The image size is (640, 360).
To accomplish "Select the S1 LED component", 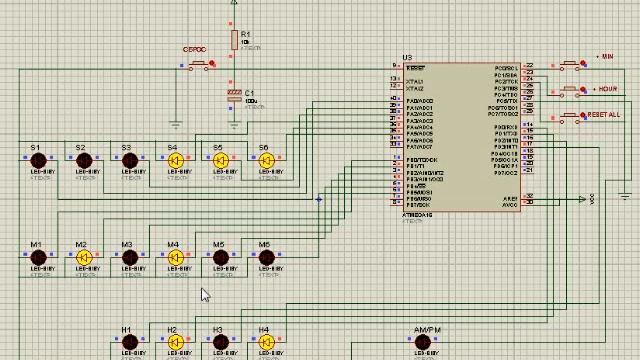I will point(38,161).
